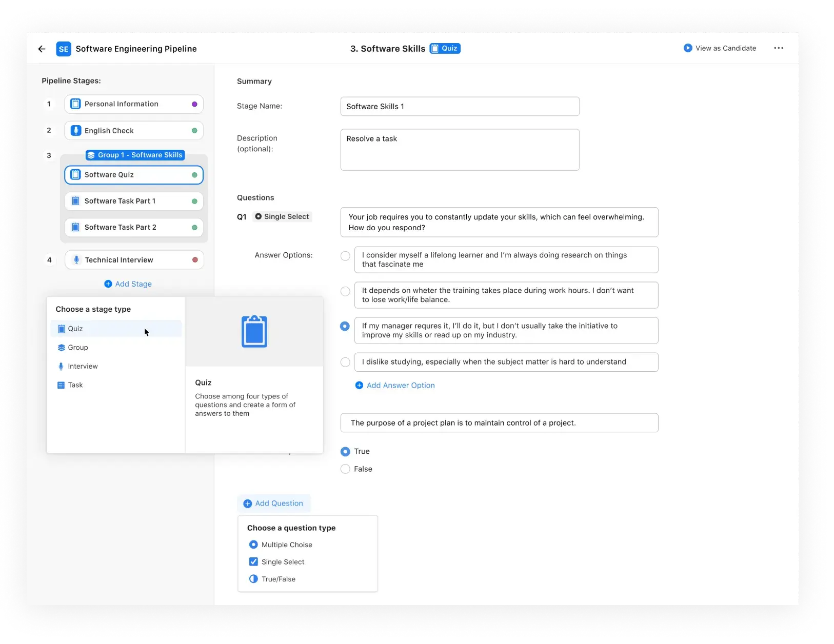Open the Software Task Part 2 stage
Screen dimensions: 834x644
pos(134,227)
